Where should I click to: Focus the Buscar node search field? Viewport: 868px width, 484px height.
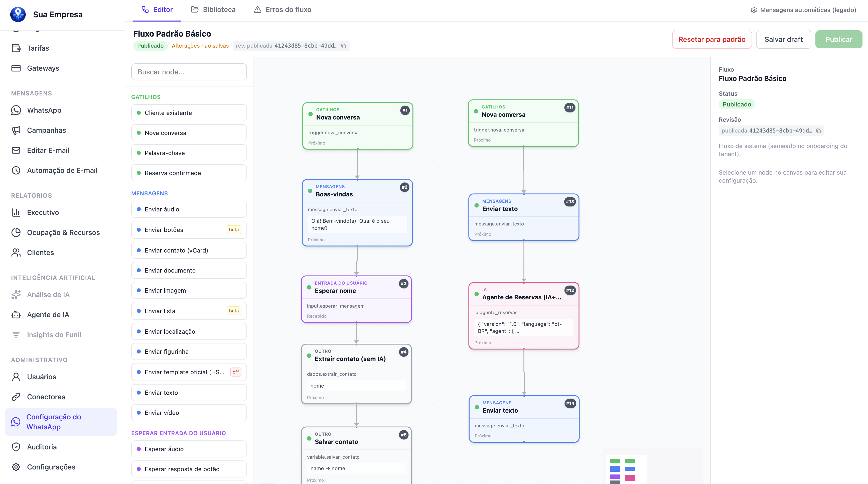click(189, 72)
